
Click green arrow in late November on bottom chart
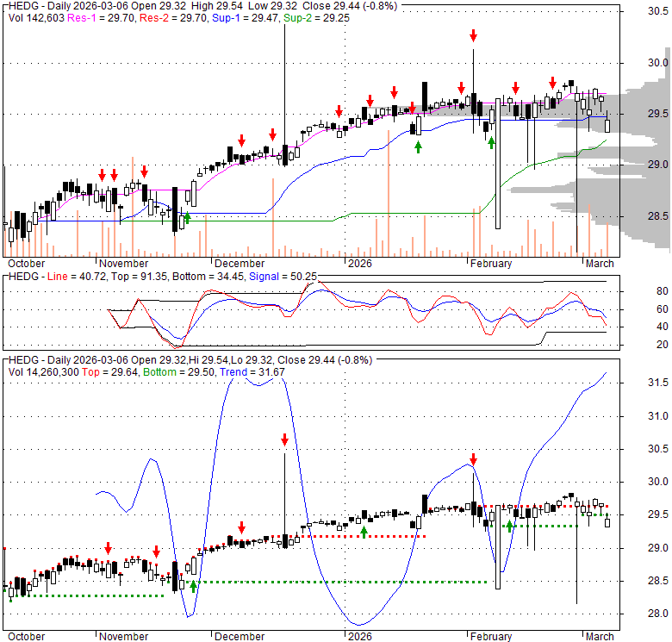tap(193, 586)
